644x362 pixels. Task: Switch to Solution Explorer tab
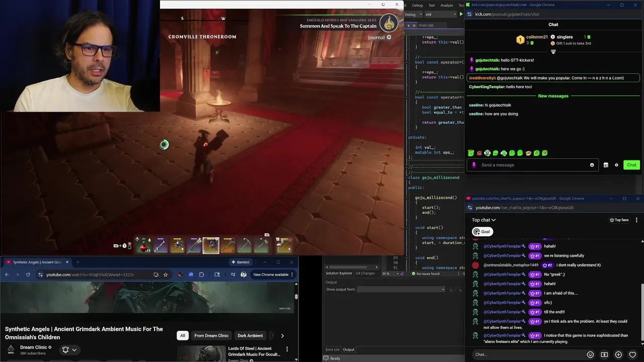coord(339,273)
